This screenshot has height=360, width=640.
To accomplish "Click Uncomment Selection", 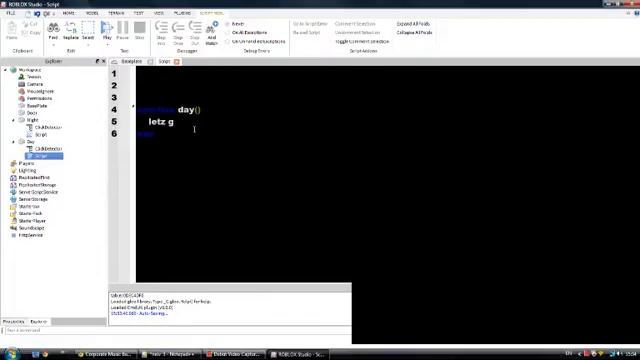I will (358, 33).
